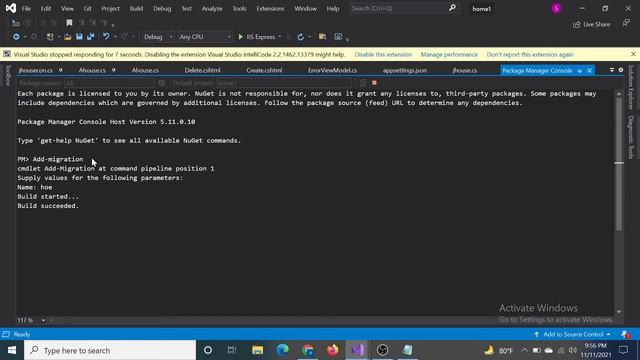Click the Disable this extension link
640x360 pixels.
383,54
